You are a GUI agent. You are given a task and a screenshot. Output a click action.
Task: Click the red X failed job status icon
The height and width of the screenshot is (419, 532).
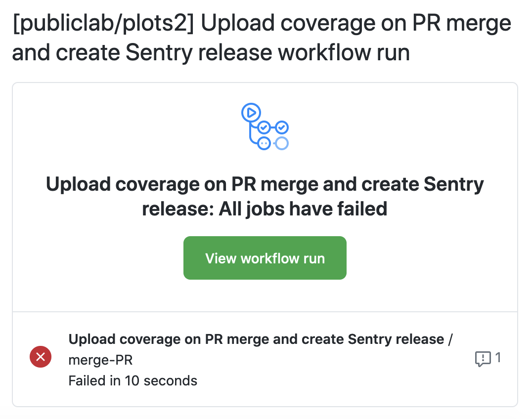coord(40,357)
